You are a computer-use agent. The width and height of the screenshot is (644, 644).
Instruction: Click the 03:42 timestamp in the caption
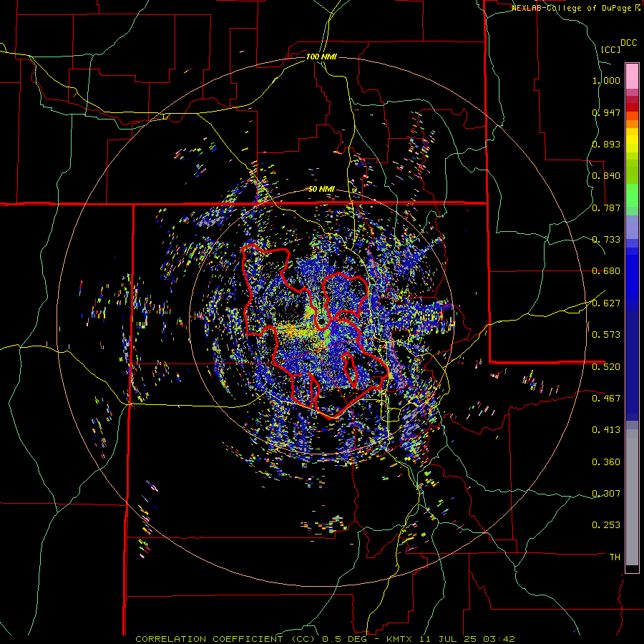tap(498, 639)
